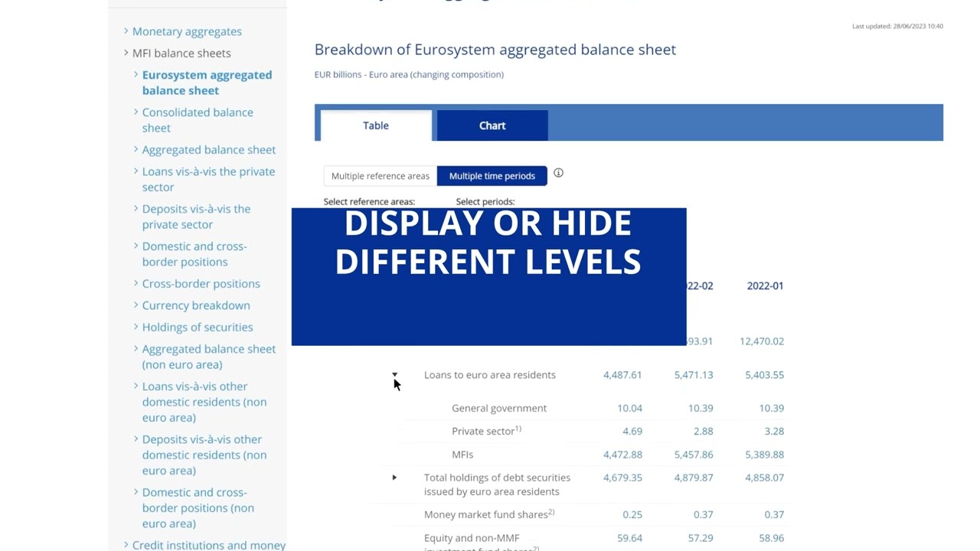Open Cross-border positions link
Image resolution: width=980 pixels, height=551 pixels.
coord(201,284)
